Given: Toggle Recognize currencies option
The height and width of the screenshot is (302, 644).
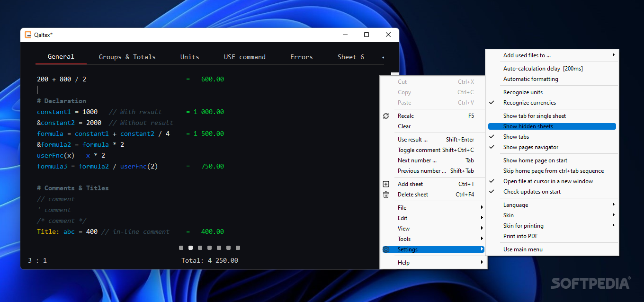Looking at the screenshot, I should (x=552, y=103).
